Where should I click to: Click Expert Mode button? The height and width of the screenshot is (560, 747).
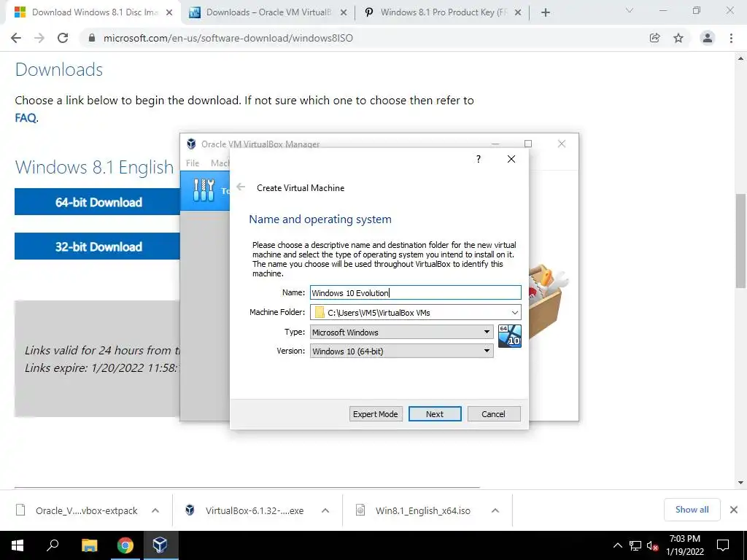tap(376, 414)
